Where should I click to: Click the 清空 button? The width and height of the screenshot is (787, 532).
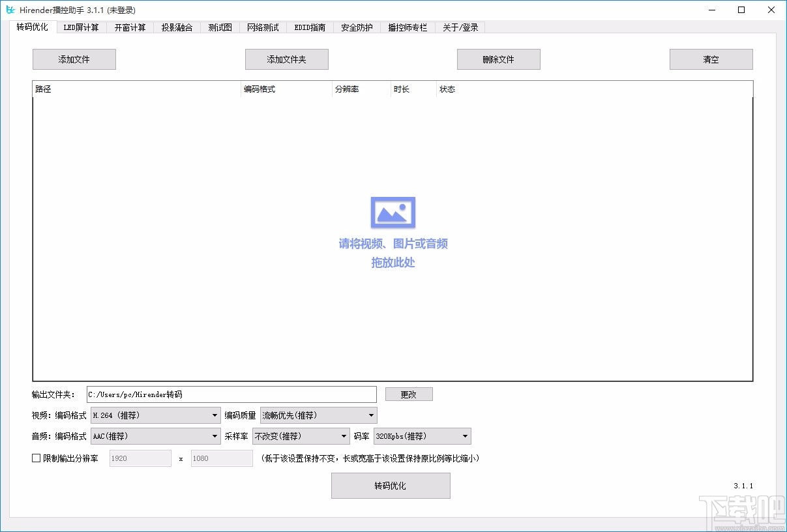[711, 59]
